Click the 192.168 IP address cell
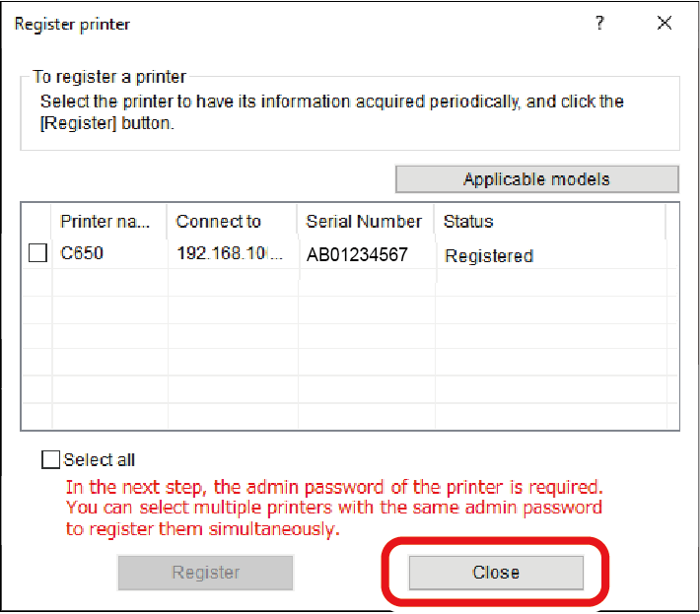Image resolution: width=700 pixels, height=614 pixels. (230, 253)
